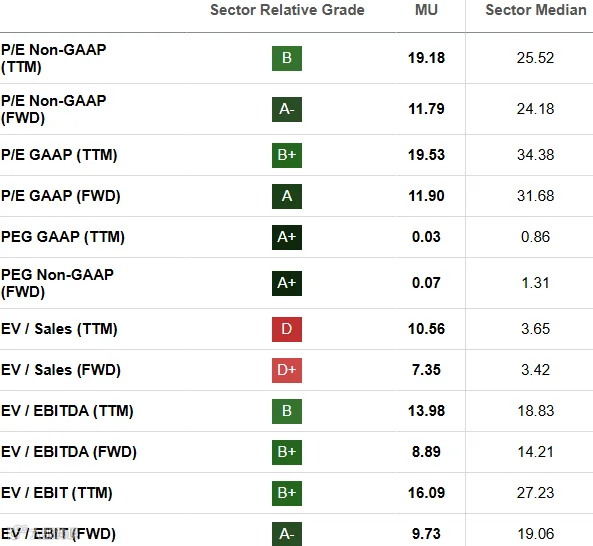Click the red D grade badge for EV / Sales (TTM)
Screen dimensions: 593x546
[x=287, y=329]
